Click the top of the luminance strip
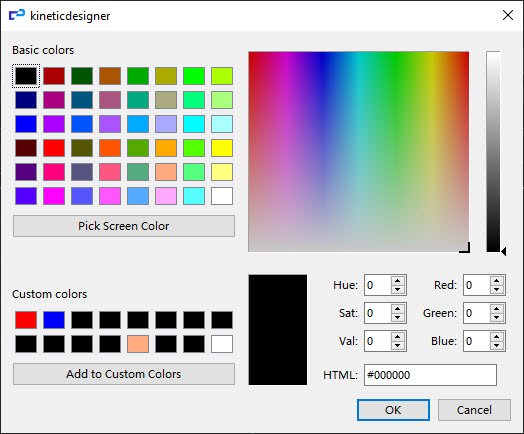This screenshot has width=524, height=434. (x=493, y=54)
